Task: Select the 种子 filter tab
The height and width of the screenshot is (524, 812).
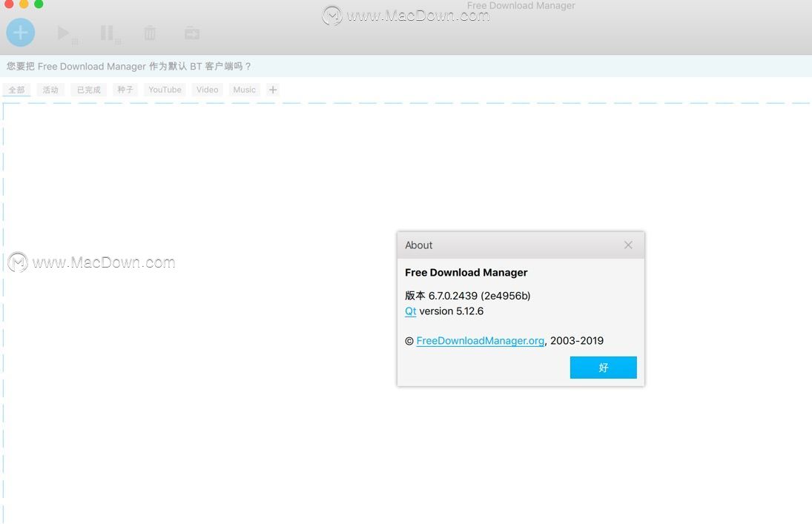Action: click(x=125, y=90)
